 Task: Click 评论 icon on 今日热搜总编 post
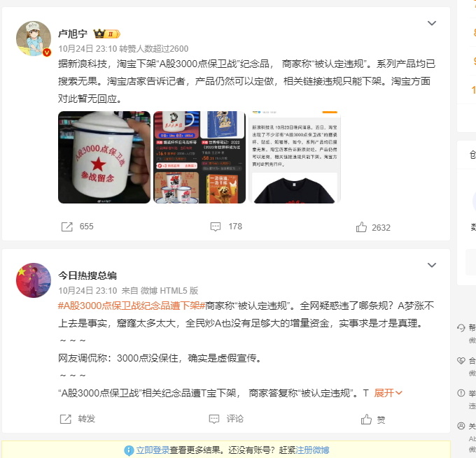click(x=214, y=419)
